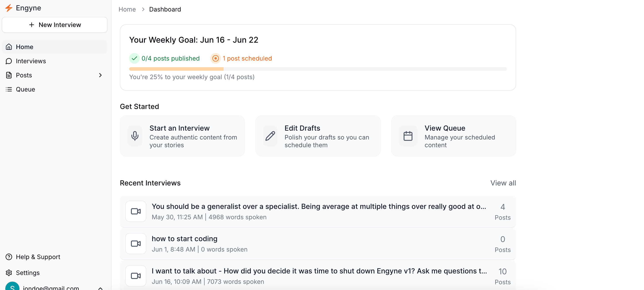Click the green posts published checkmark
Screen dimensions: 644x290
134,58
